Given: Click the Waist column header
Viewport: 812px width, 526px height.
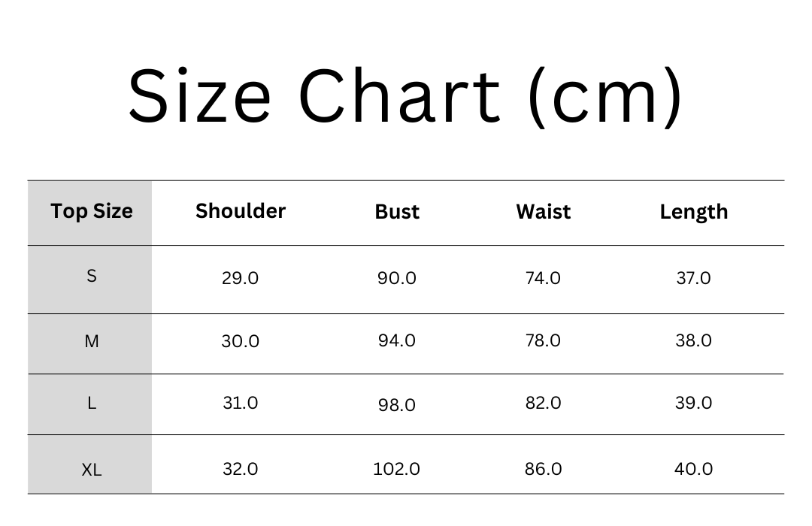Looking at the screenshot, I should pyautogui.click(x=544, y=212).
